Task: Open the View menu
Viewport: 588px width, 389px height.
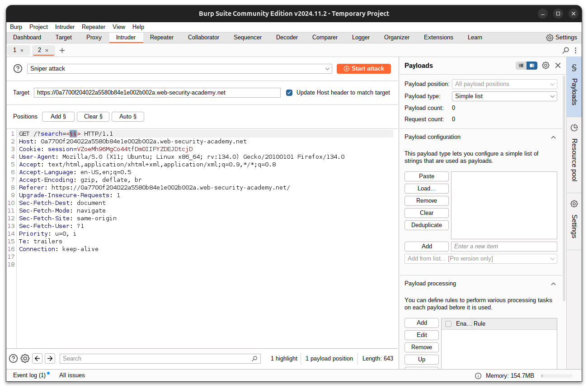Action: [x=119, y=27]
